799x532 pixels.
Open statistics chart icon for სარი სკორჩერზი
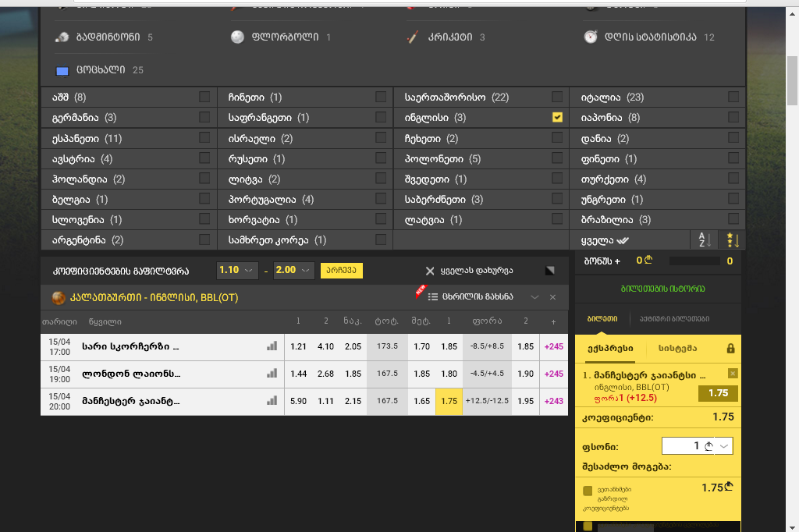point(272,346)
